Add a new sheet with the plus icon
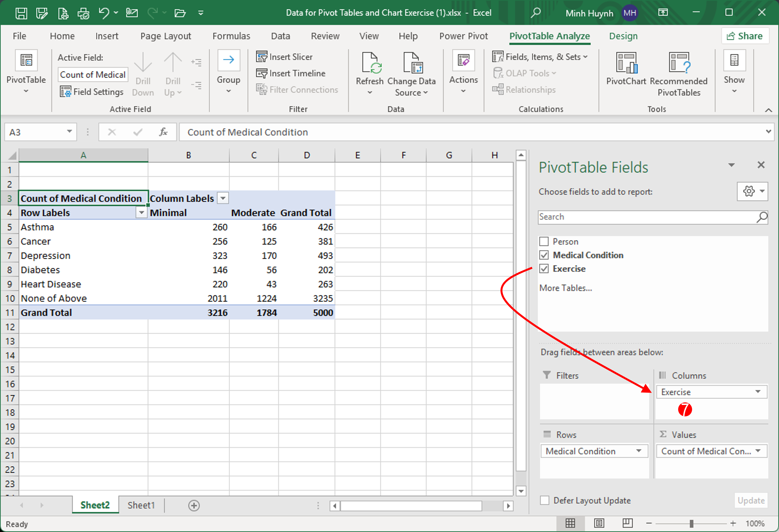Image resolution: width=779 pixels, height=532 pixels. pyautogui.click(x=194, y=505)
